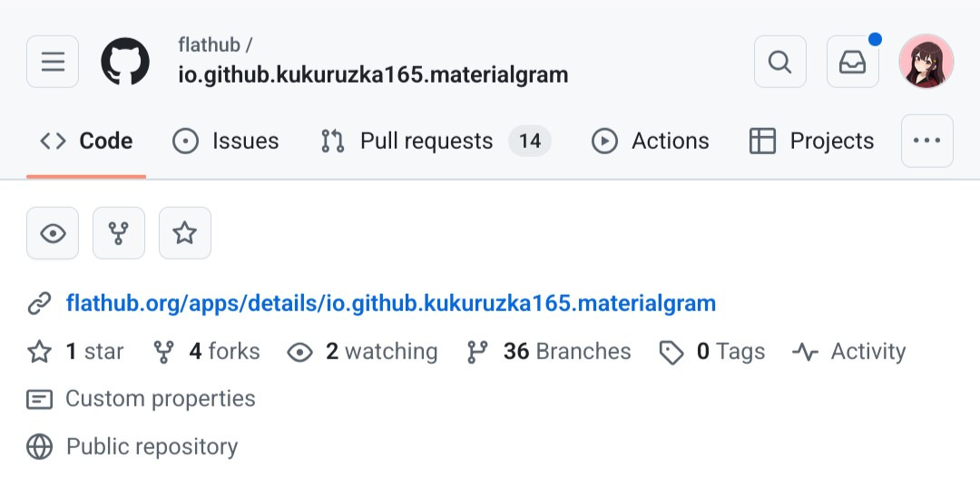
Task: Open the Activity link
Action: click(x=849, y=352)
